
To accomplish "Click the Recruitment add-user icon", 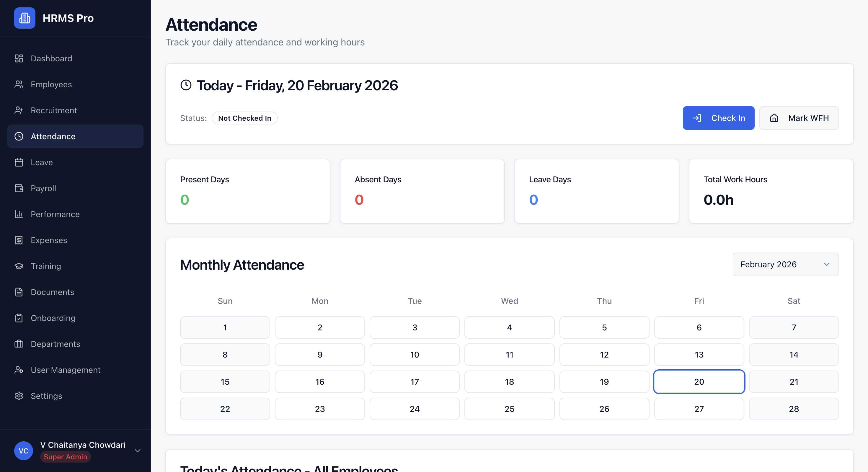I will [x=19, y=110].
